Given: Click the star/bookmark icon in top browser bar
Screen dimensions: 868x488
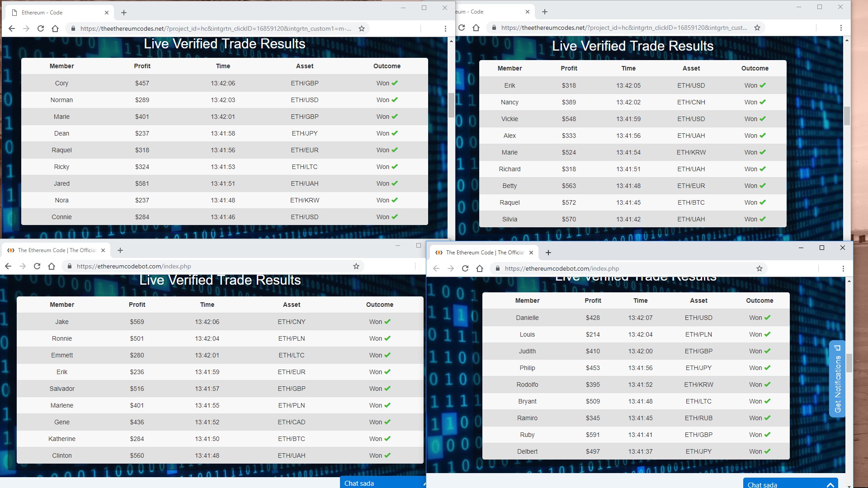Looking at the screenshot, I should click(x=362, y=28).
